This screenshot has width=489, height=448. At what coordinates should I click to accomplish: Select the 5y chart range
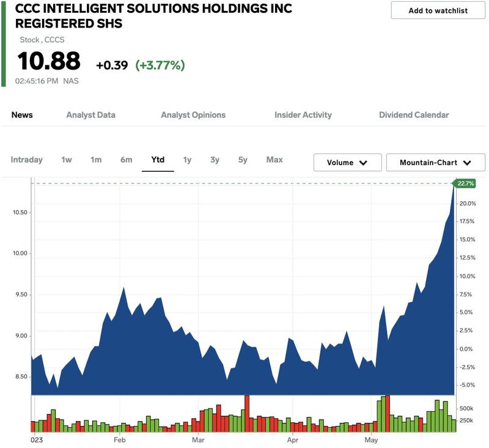(243, 160)
